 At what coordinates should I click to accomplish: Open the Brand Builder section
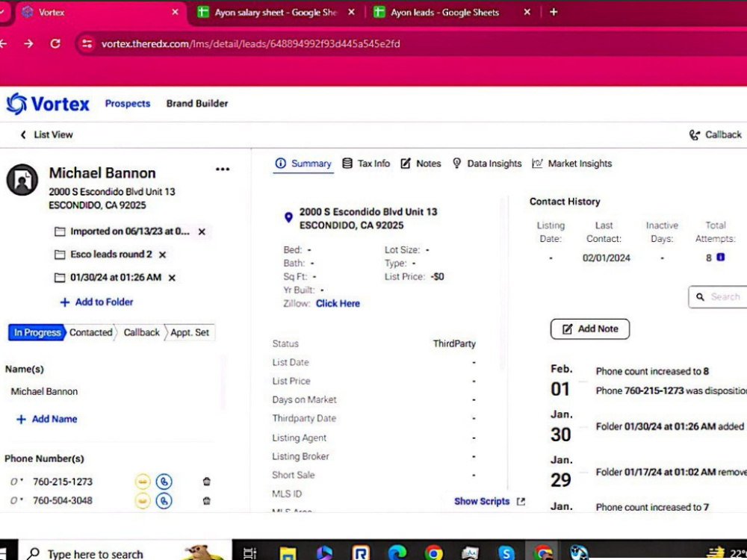click(196, 103)
